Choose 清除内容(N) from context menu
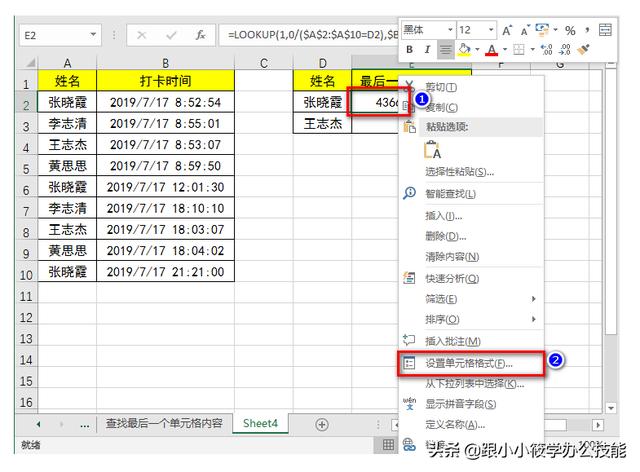 tap(471, 257)
